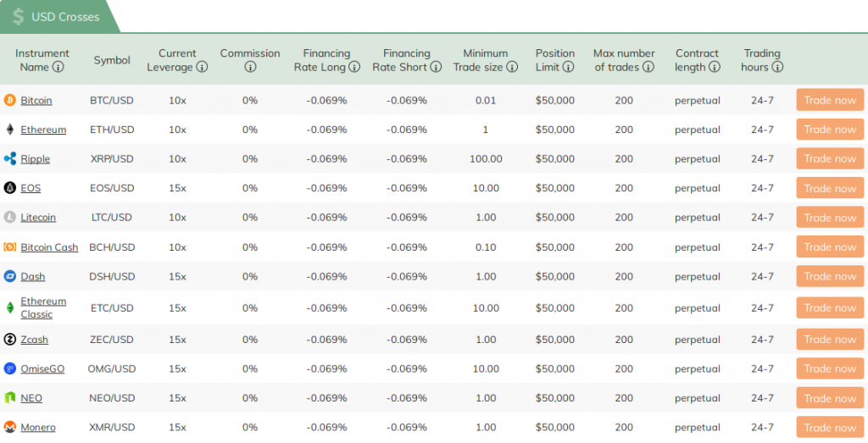868x443 pixels.
Task: Click Trade now for Bitcoin
Action: click(830, 100)
